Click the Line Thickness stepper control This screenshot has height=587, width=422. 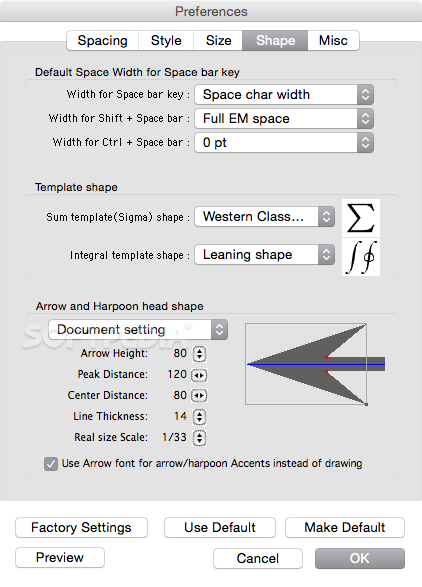click(x=199, y=416)
